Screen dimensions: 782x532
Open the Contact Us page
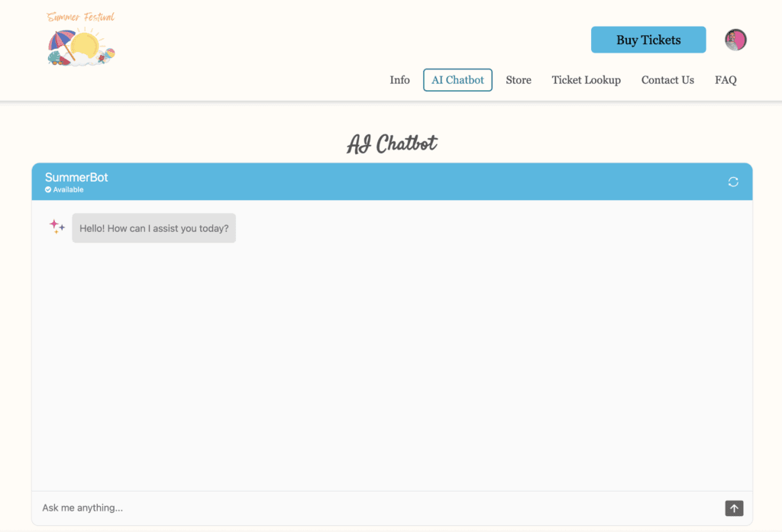(667, 80)
